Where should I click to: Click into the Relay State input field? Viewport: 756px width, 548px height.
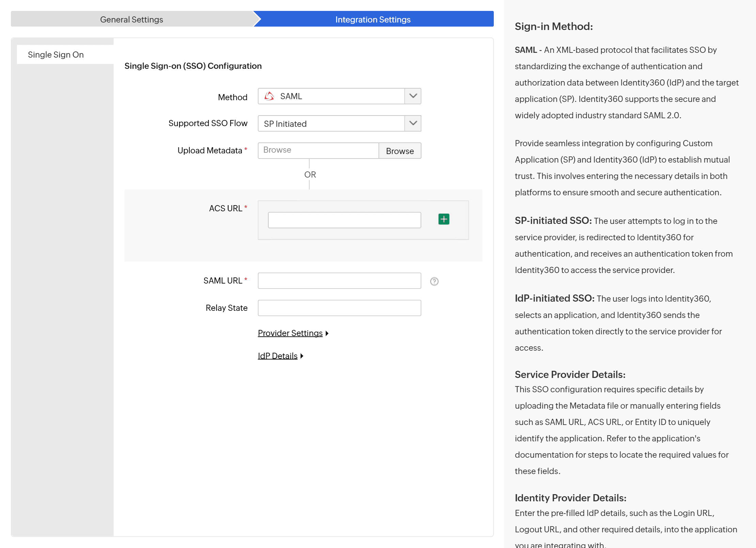340,308
